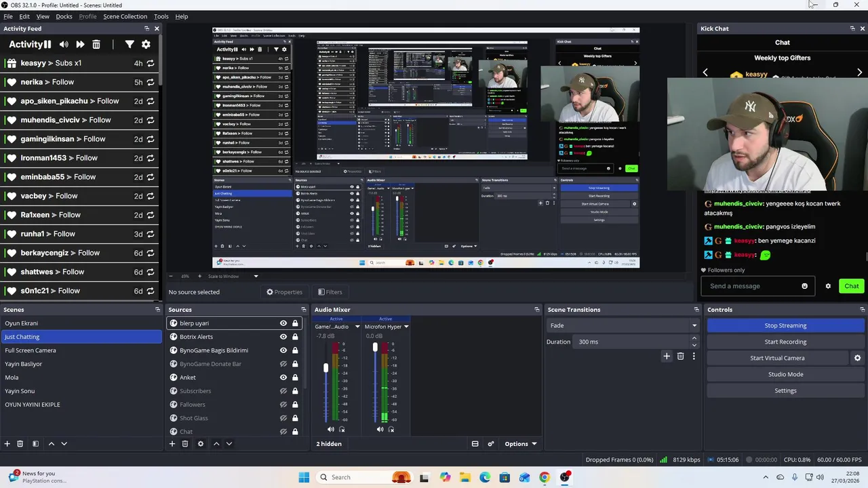Open Kick chat settings gear
This screenshot has height=488, width=868.
[x=828, y=286]
